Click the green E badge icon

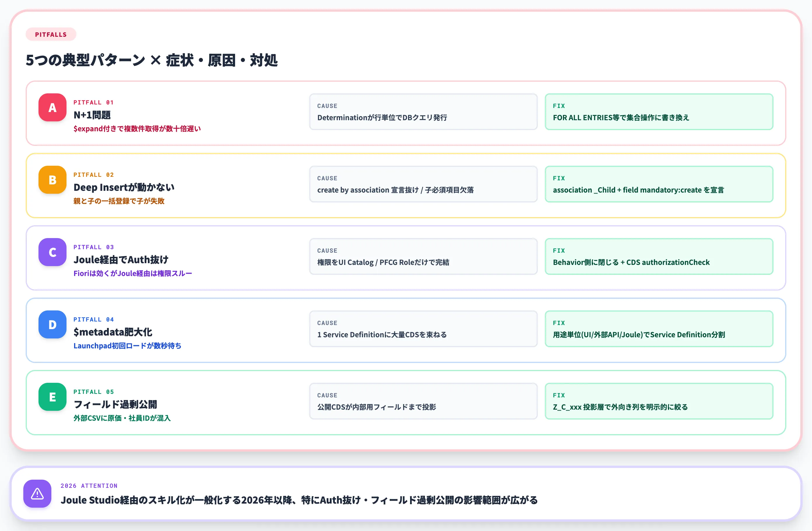52,397
